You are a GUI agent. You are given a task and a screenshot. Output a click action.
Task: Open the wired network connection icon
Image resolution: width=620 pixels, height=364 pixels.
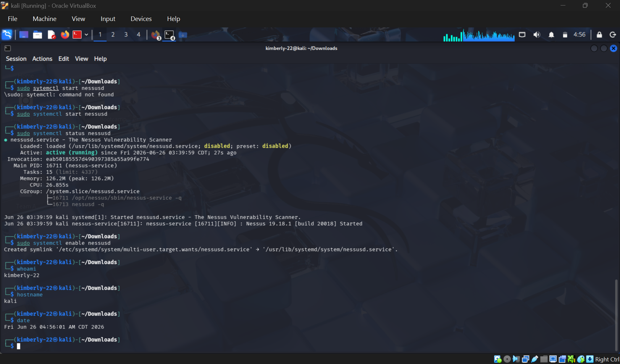(522, 35)
